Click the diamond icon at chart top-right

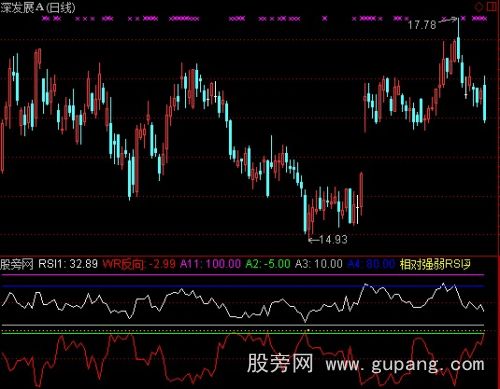click(480, 6)
